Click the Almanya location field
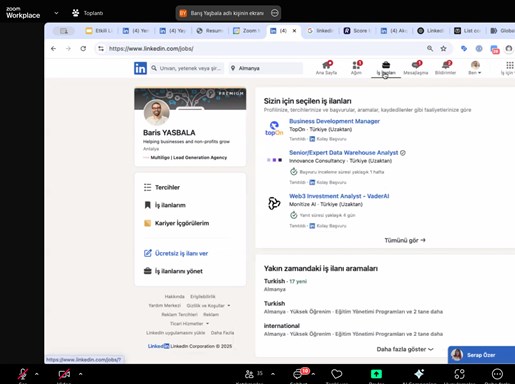Screen dimensions: 515x384 tap(266, 68)
